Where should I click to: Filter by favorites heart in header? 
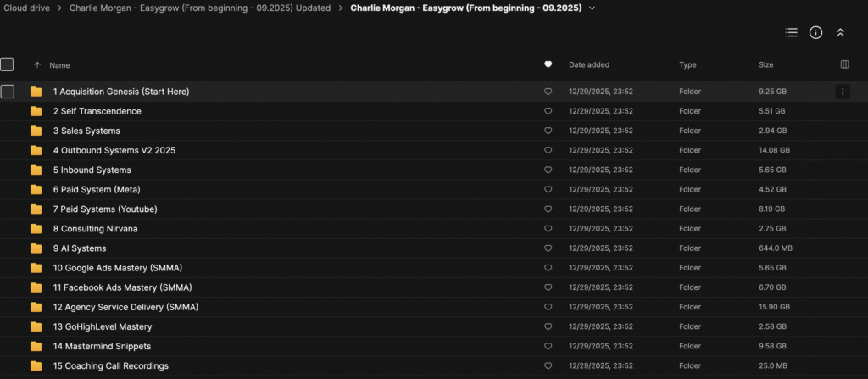(x=548, y=64)
